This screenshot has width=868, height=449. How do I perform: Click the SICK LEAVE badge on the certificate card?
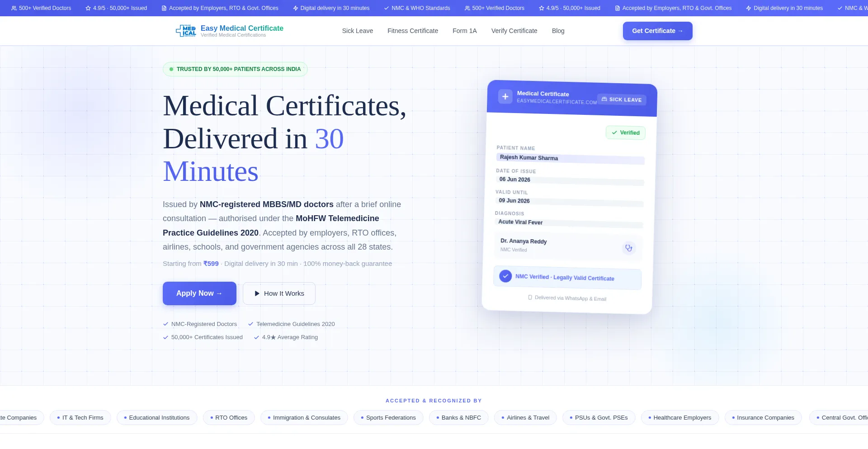point(622,99)
